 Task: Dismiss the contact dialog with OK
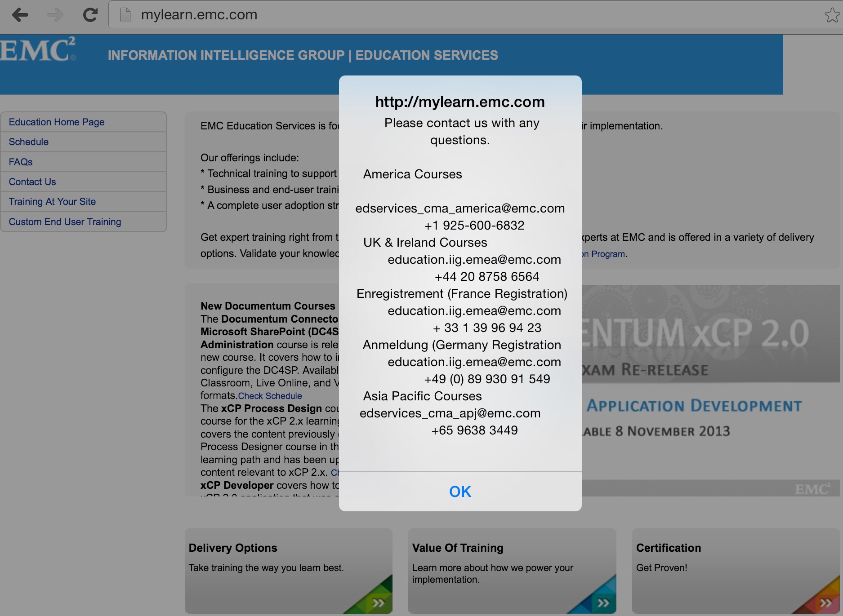(460, 491)
